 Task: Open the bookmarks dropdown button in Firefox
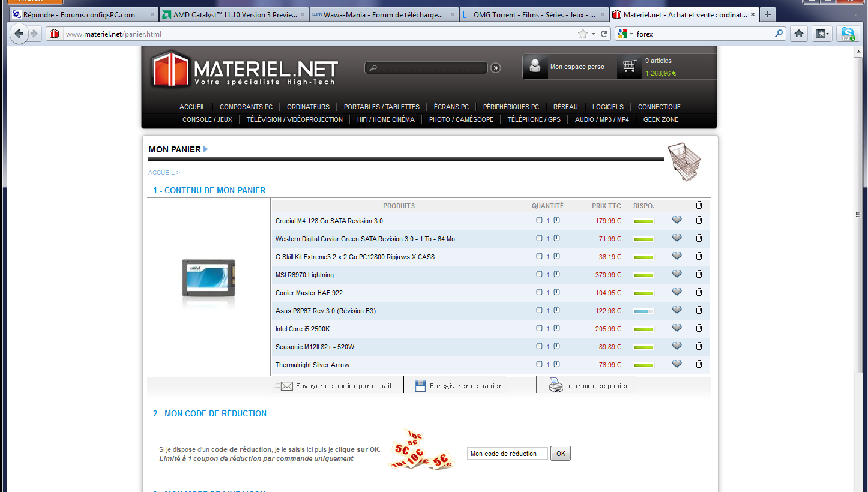[x=822, y=34]
